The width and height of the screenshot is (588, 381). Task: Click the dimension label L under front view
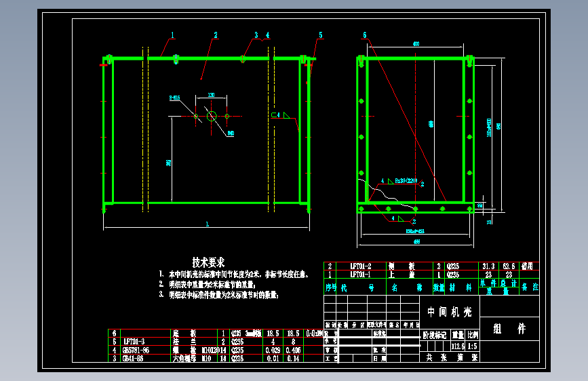207,224
